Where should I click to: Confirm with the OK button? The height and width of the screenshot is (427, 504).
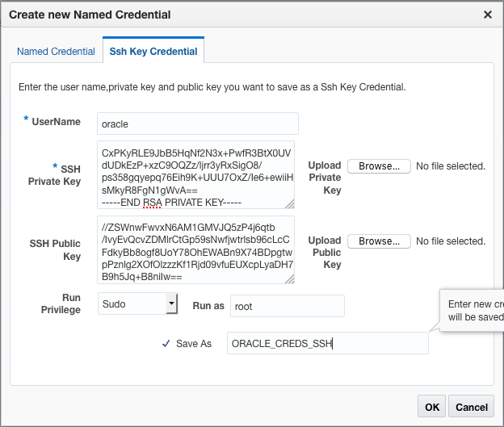point(432,407)
